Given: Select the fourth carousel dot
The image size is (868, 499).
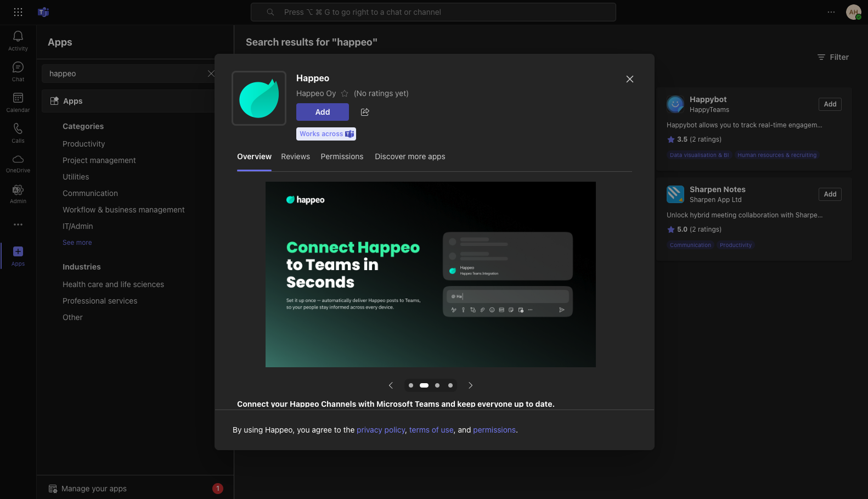Looking at the screenshot, I should tap(450, 385).
